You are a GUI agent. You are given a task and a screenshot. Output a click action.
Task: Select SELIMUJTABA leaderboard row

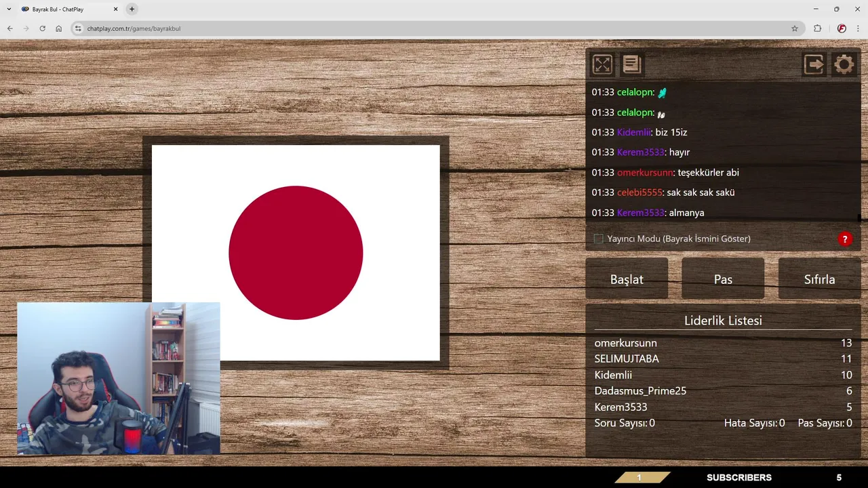point(723,359)
